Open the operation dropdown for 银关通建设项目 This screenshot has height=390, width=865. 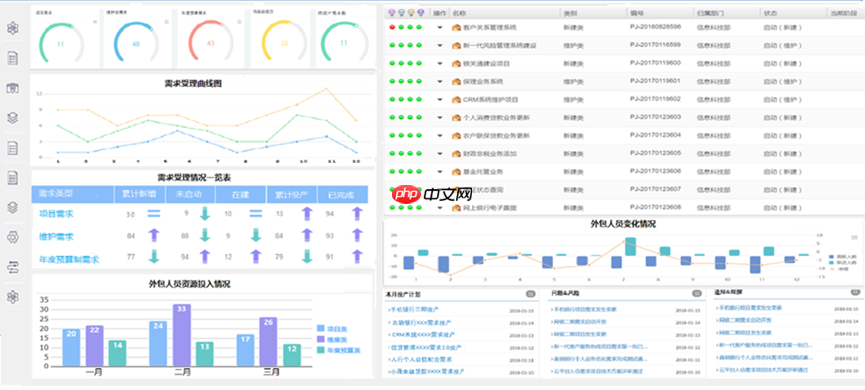click(x=440, y=63)
